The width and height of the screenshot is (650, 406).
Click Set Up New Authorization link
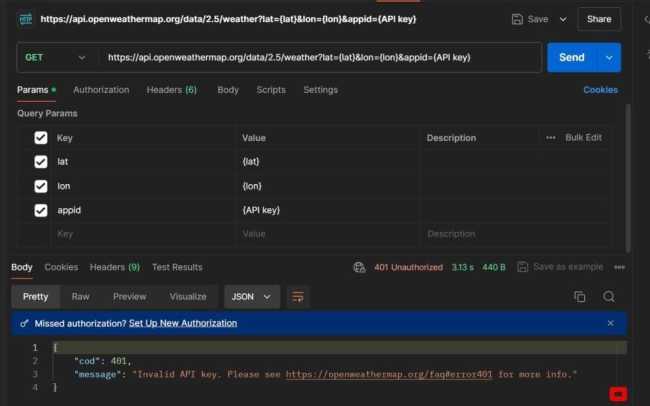click(183, 323)
